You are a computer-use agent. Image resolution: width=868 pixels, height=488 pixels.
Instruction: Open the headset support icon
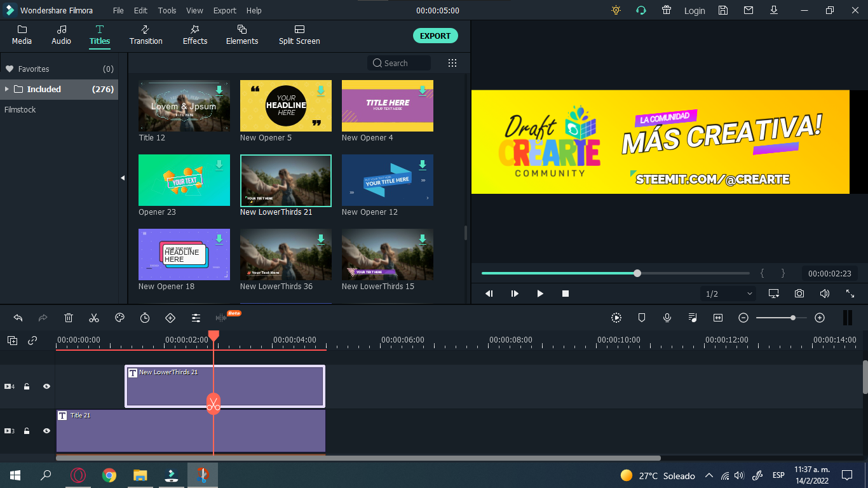pos(641,10)
